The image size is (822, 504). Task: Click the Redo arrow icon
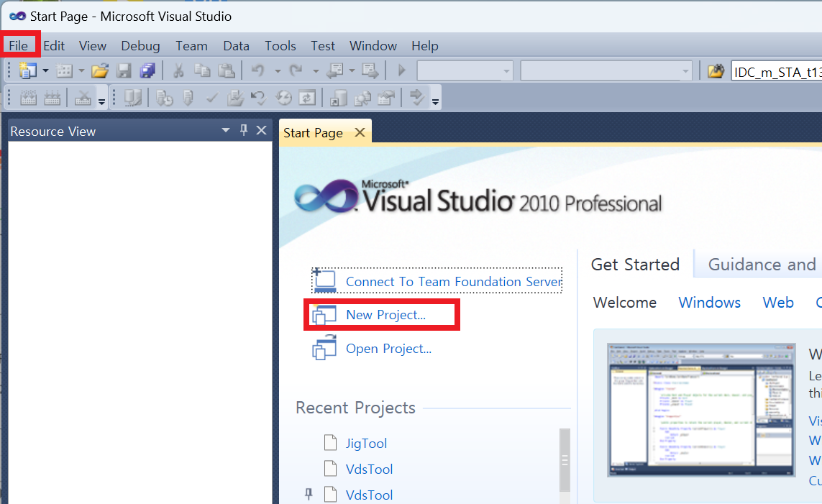tap(296, 70)
